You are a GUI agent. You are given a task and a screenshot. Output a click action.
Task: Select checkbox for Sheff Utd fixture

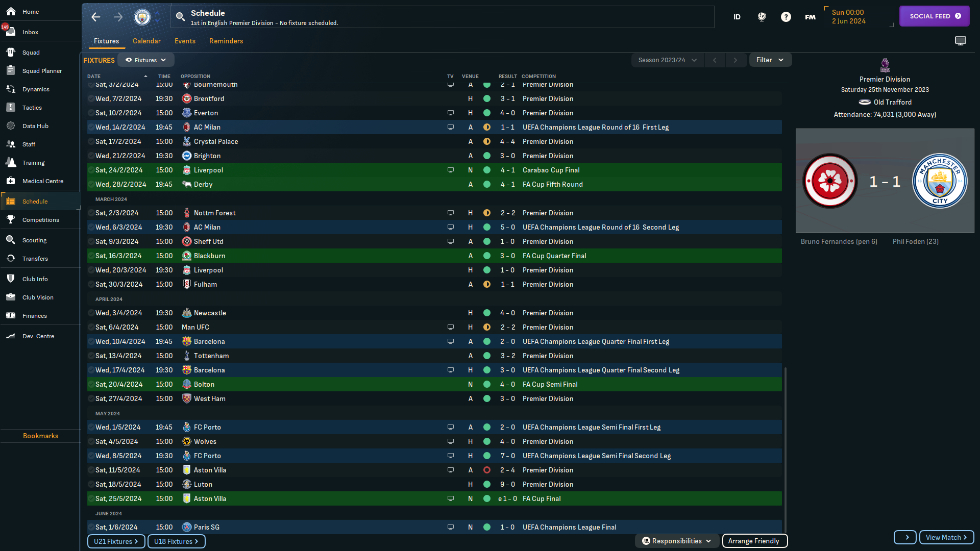tap(91, 241)
